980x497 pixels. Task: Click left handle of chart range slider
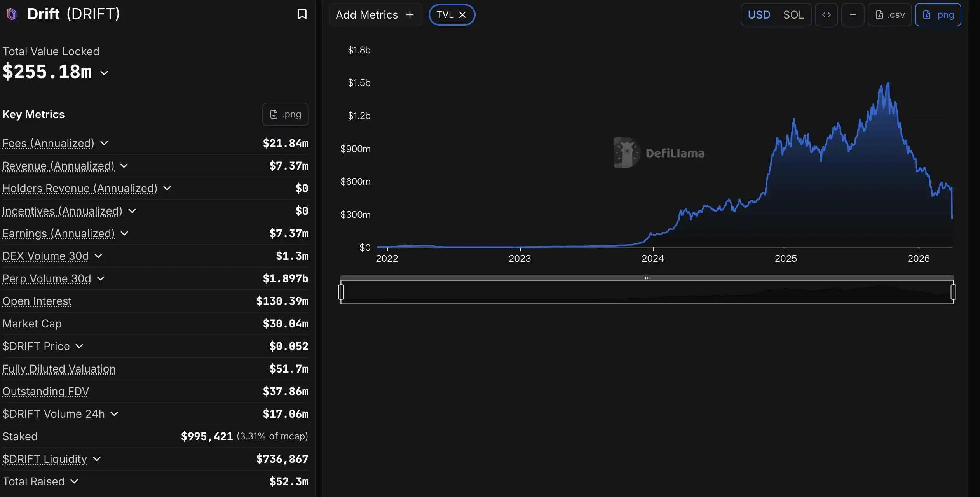(341, 292)
